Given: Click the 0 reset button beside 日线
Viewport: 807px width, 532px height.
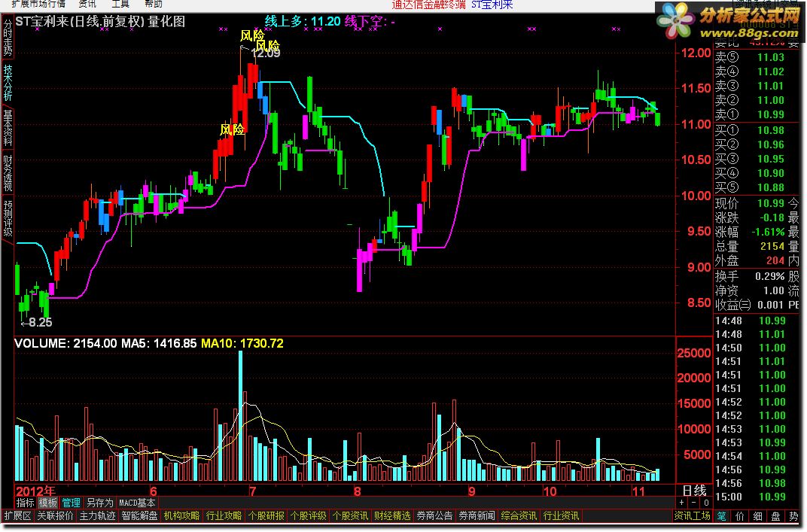Looking at the screenshot, I should point(706,503).
